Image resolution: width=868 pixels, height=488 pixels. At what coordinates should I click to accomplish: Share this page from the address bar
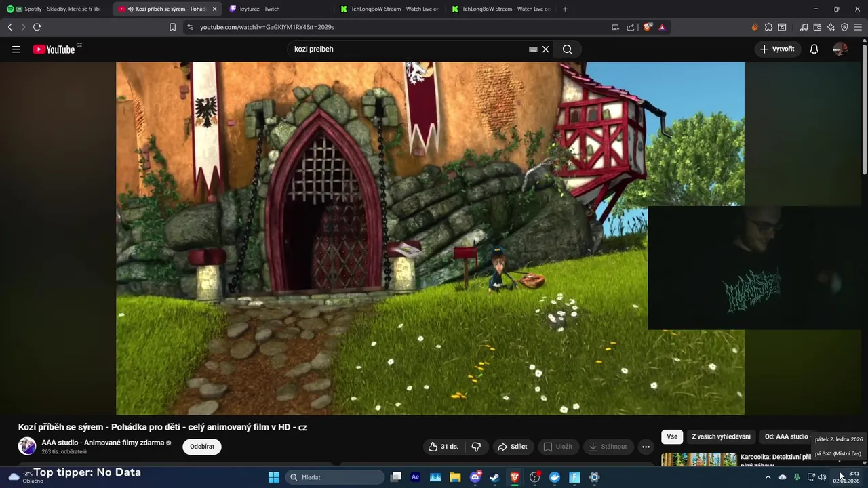pos(631,27)
